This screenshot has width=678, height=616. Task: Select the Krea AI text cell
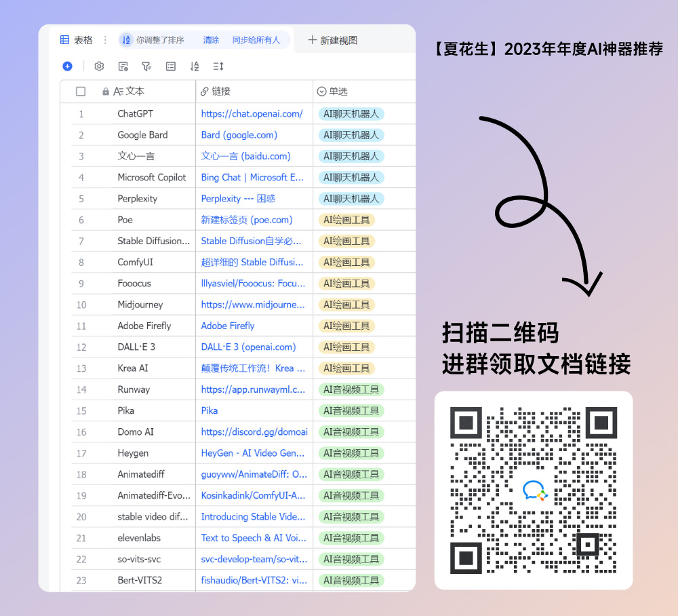coord(133,368)
